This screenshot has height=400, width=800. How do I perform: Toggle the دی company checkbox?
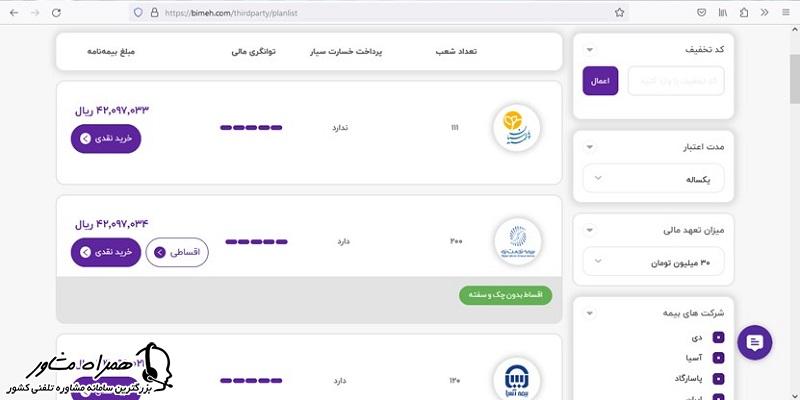pyautogui.click(x=718, y=337)
